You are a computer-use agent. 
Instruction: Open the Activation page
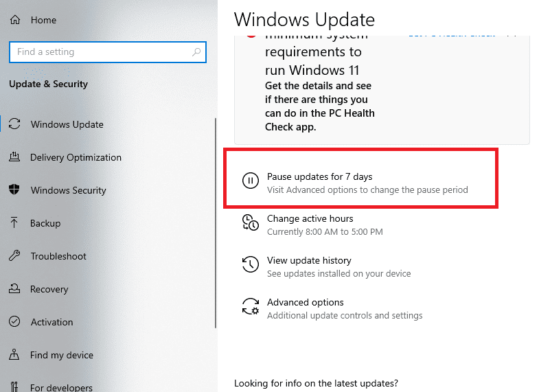51,322
